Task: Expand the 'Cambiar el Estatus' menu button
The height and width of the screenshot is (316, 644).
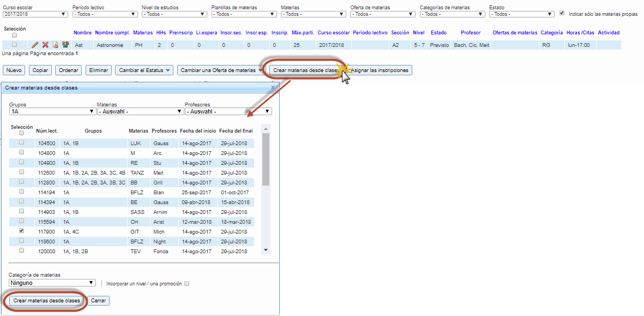Action: (x=145, y=70)
